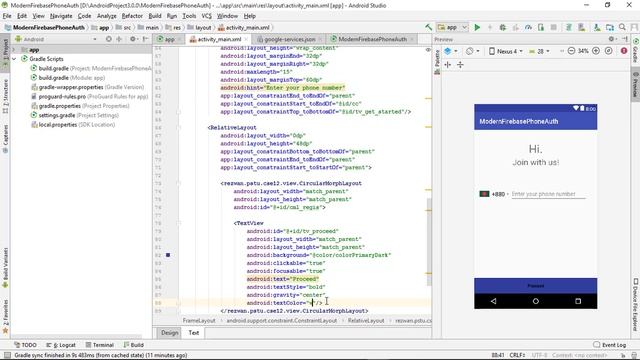The width and height of the screenshot is (640, 360).
Task: Open the Gradle side panel
Action: 635,51
